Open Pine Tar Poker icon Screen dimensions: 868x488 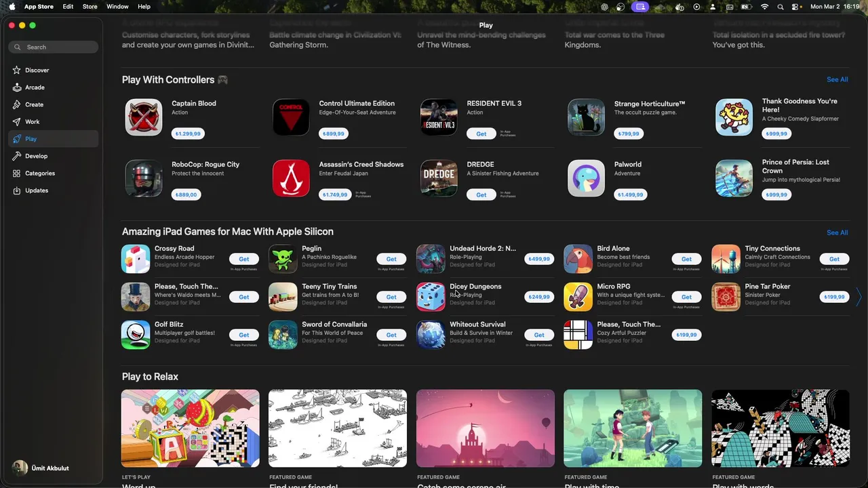[x=726, y=297]
